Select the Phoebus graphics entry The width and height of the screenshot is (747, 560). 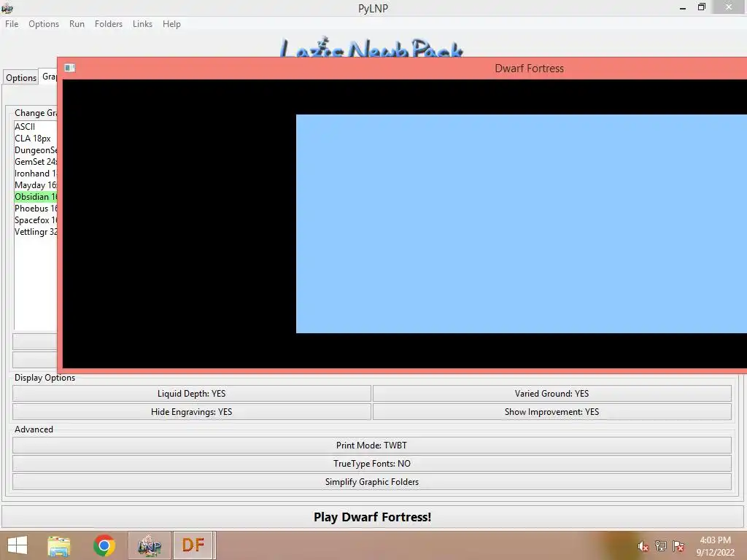36,209
